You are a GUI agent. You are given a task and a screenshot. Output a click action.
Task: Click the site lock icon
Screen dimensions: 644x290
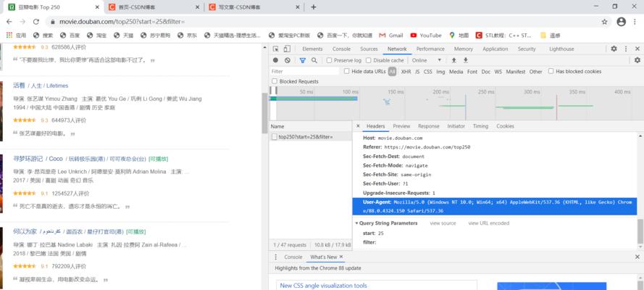[53, 22]
